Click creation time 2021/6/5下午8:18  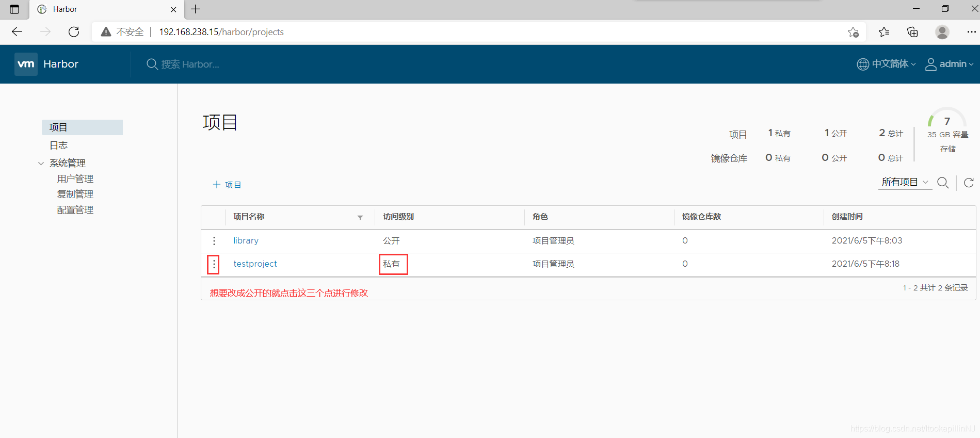[865, 264]
